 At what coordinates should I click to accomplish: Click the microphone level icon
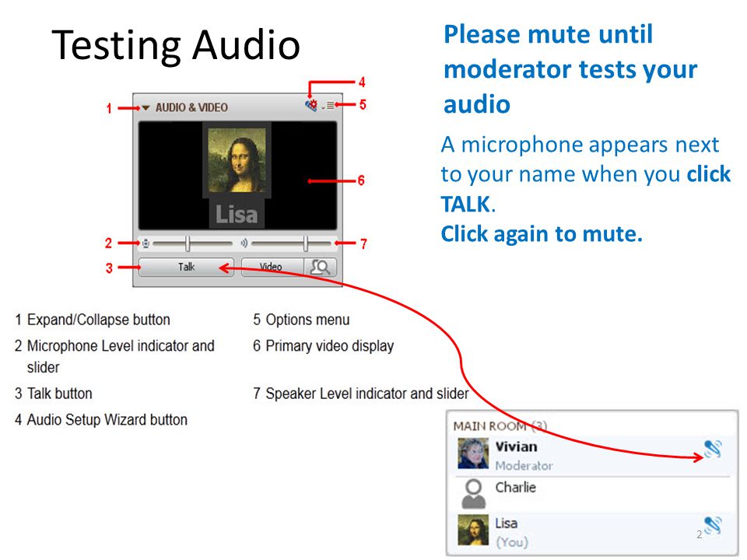pyautogui.click(x=146, y=243)
